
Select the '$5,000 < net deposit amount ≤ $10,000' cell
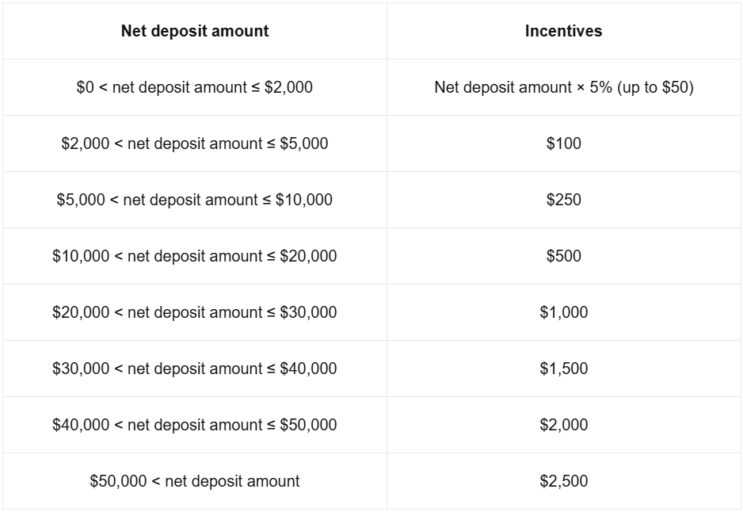tap(194, 199)
